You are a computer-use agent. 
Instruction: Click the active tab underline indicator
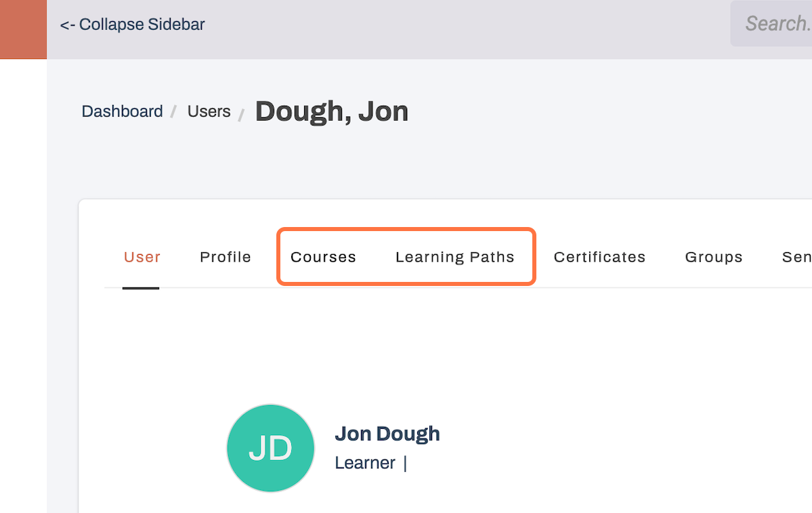coord(140,289)
